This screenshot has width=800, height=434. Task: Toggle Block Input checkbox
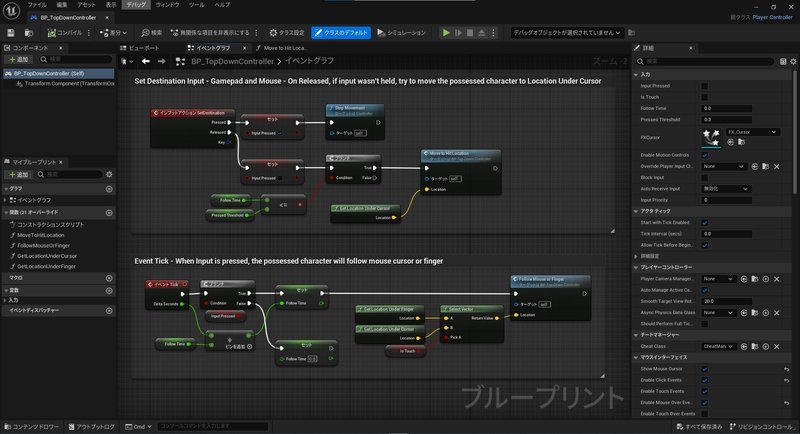coord(705,177)
